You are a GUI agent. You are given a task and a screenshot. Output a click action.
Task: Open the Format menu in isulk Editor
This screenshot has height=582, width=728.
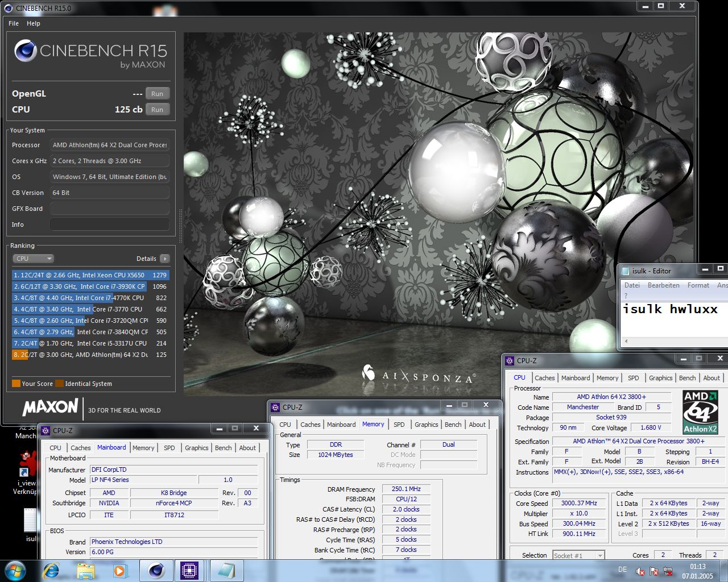698,285
